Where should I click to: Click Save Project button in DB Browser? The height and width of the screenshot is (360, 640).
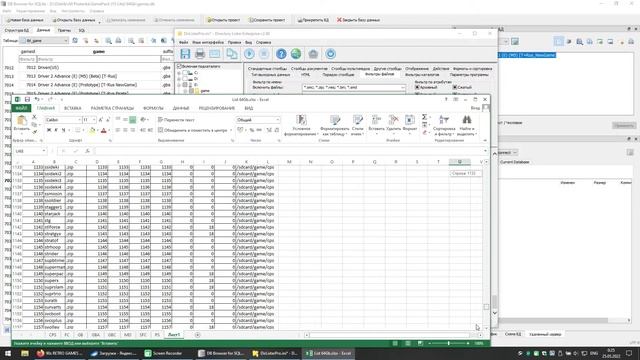pyautogui.click(x=267, y=20)
